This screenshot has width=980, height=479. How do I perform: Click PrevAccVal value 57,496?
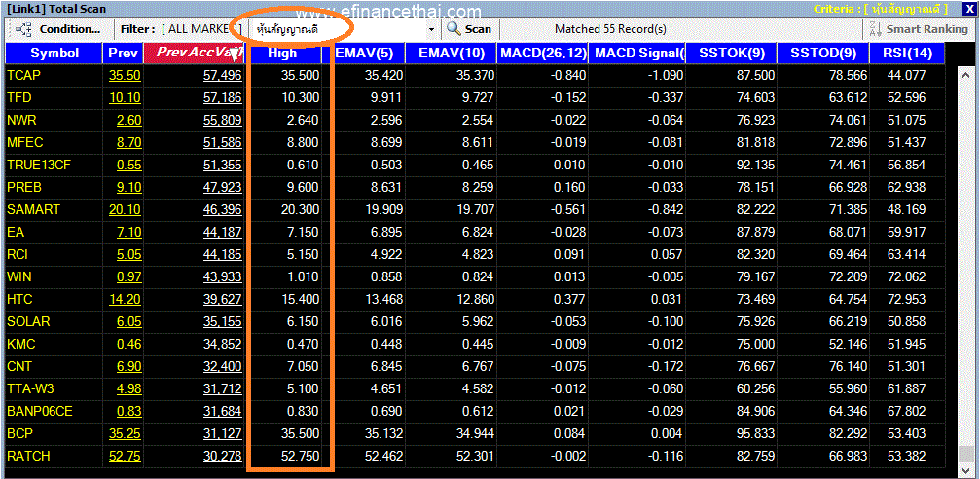coord(223,76)
